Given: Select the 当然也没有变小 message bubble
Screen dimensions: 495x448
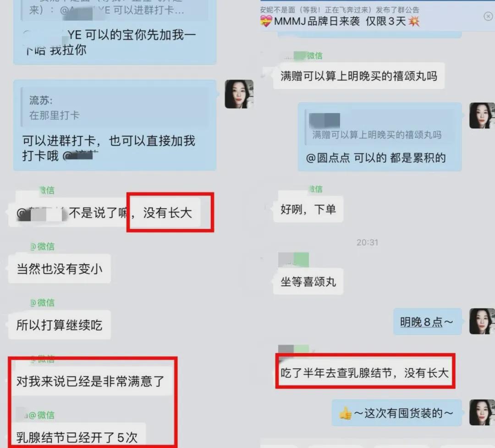Looking at the screenshot, I should 59,269.
